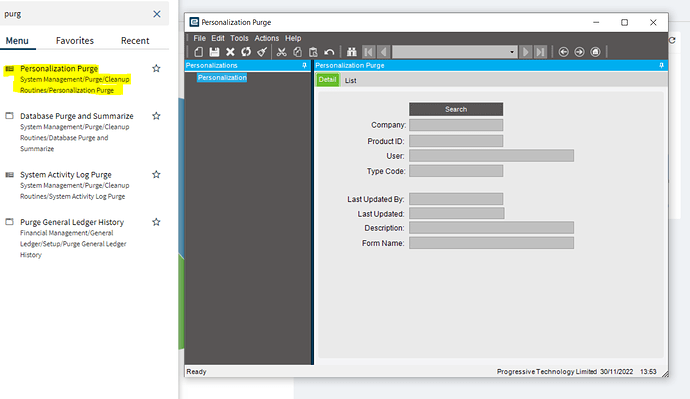Click the Save disk icon
The width and height of the screenshot is (690, 399).
tap(214, 52)
